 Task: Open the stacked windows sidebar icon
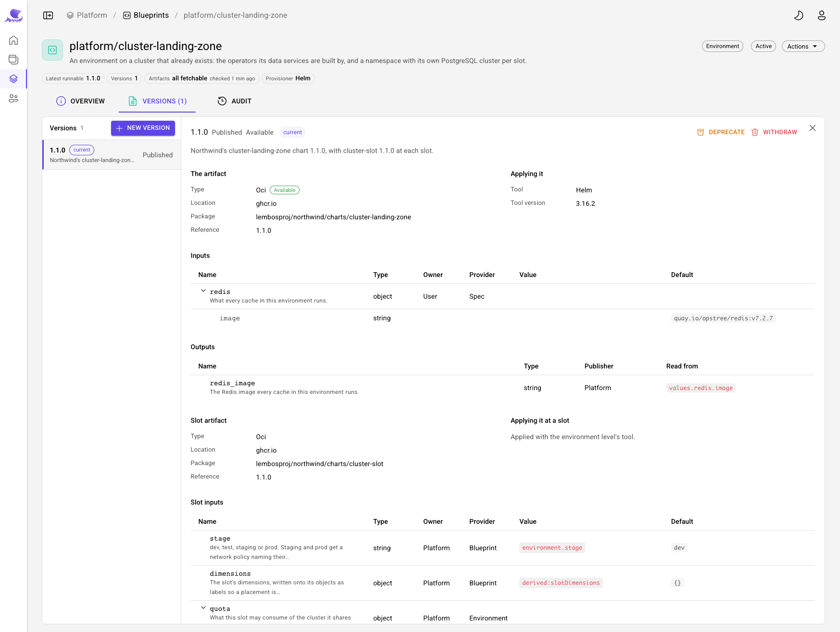pyautogui.click(x=13, y=59)
